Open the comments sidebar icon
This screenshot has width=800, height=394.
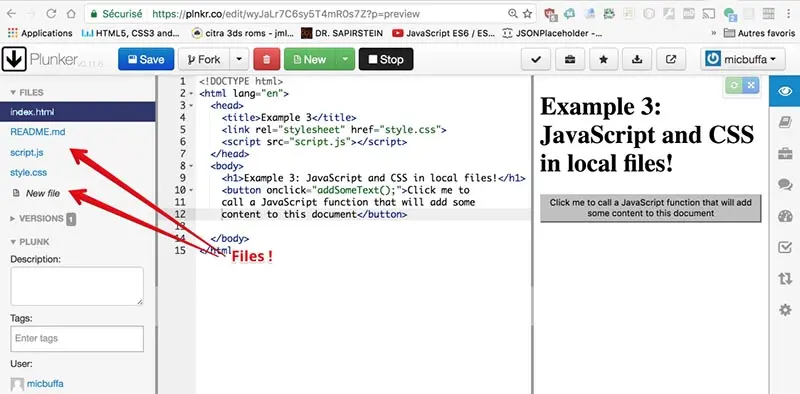pyautogui.click(x=785, y=185)
